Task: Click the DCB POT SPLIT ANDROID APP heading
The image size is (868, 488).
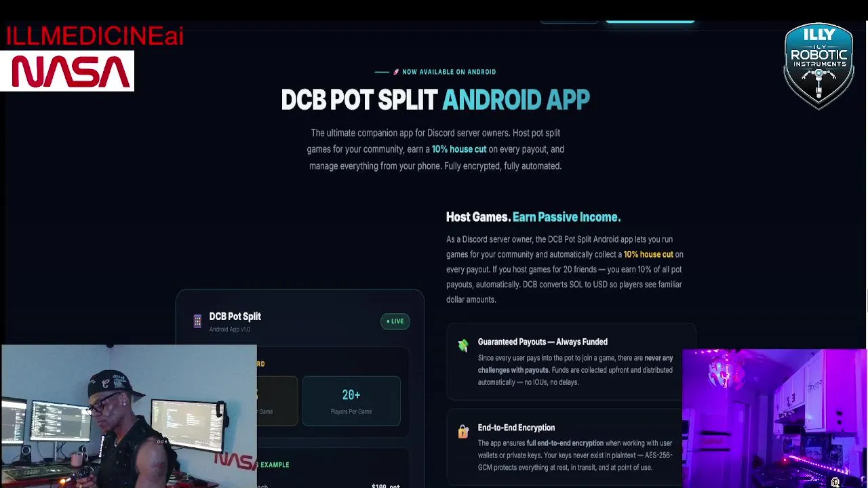Action: [x=435, y=100]
